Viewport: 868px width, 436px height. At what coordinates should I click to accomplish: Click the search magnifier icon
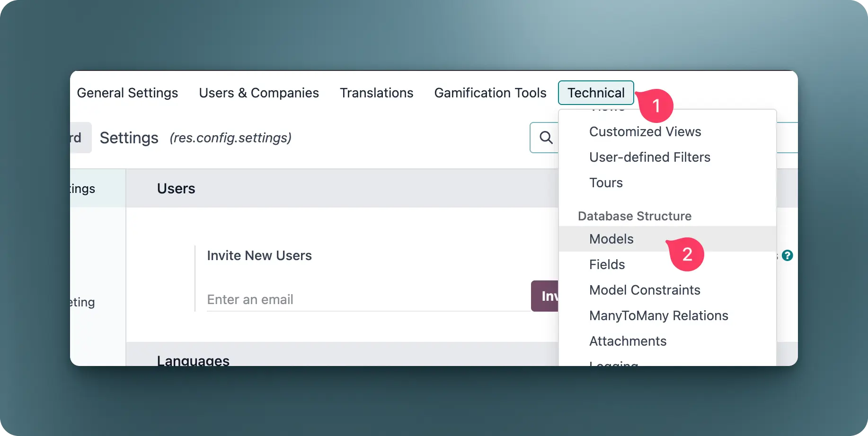546,138
